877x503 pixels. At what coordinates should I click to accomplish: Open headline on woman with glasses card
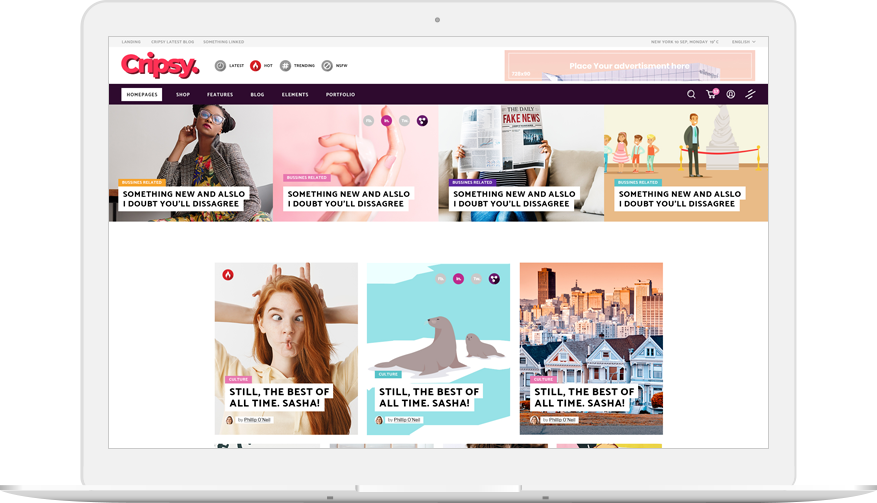pos(183,199)
